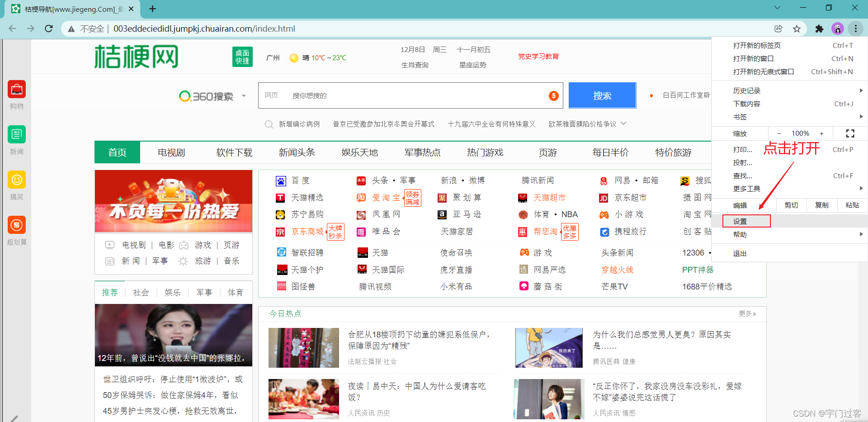Screen dimensions: 868x422
Task: Click 粘贴 in the edit row
Action: [x=852, y=205]
